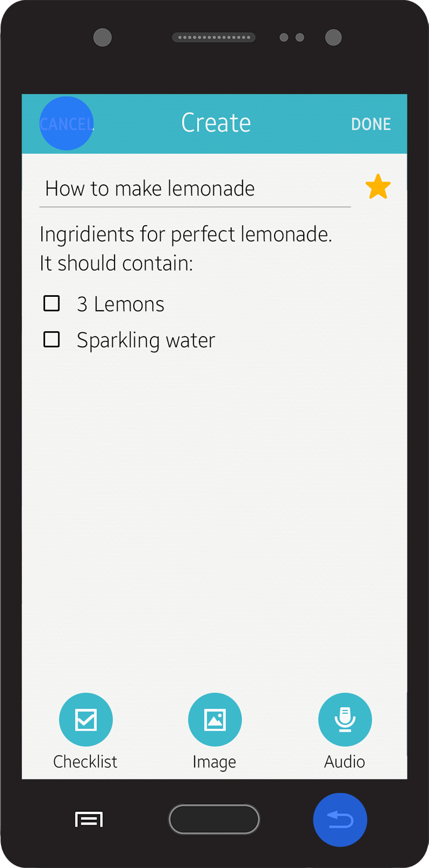Click the "Ingridients for perfect lemonade" text line
The width and height of the screenshot is (429, 868).
pyautogui.click(x=186, y=235)
